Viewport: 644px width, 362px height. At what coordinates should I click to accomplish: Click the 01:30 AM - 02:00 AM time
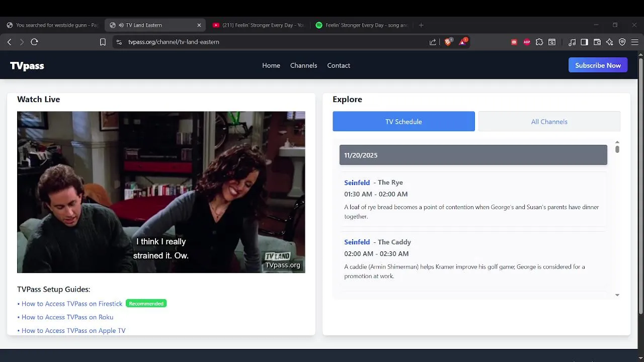coord(376,194)
